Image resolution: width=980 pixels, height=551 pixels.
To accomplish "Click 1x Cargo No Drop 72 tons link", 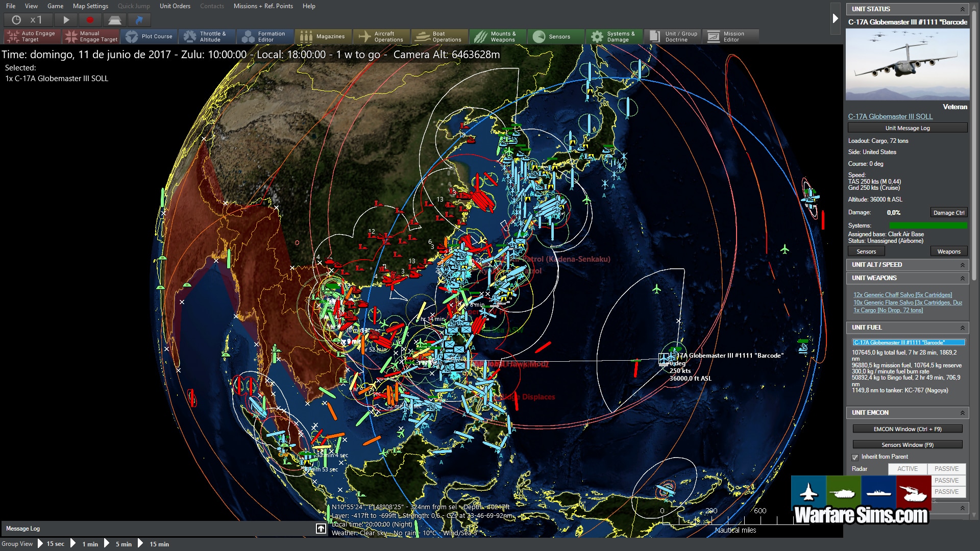I will click(888, 310).
